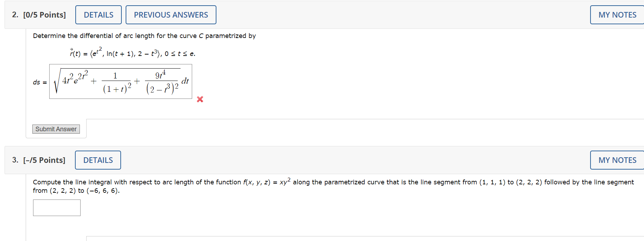Click the red X incorrect answer indicator
644x241 pixels.
200,100
